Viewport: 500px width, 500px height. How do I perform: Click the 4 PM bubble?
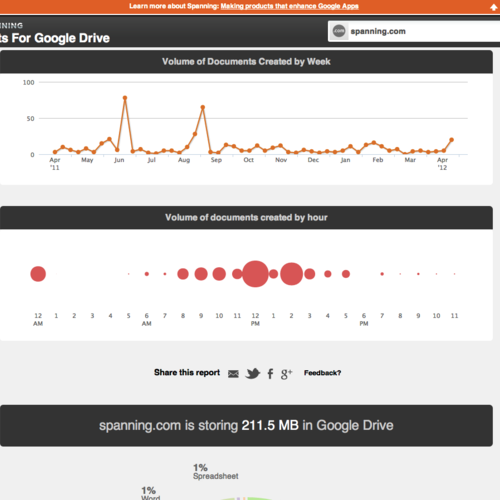click(x=328, y=274)
